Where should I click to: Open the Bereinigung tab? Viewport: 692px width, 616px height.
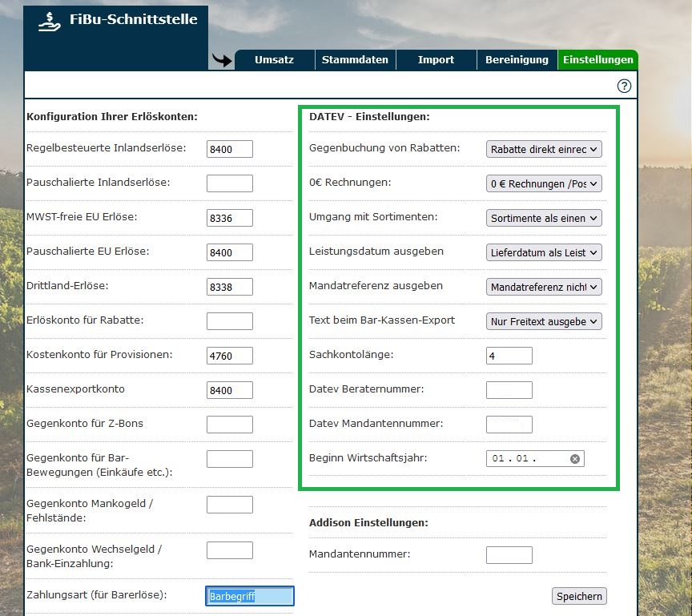(517, 60)
